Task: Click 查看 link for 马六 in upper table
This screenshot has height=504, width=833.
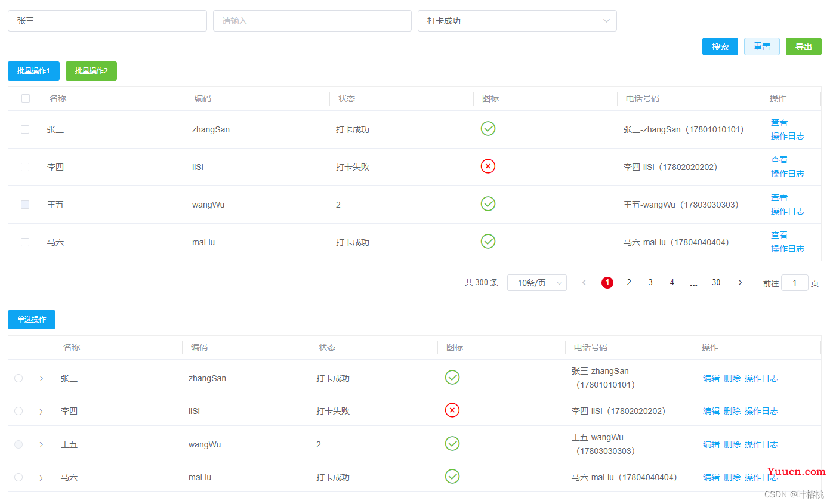Action: pos(779,235)
